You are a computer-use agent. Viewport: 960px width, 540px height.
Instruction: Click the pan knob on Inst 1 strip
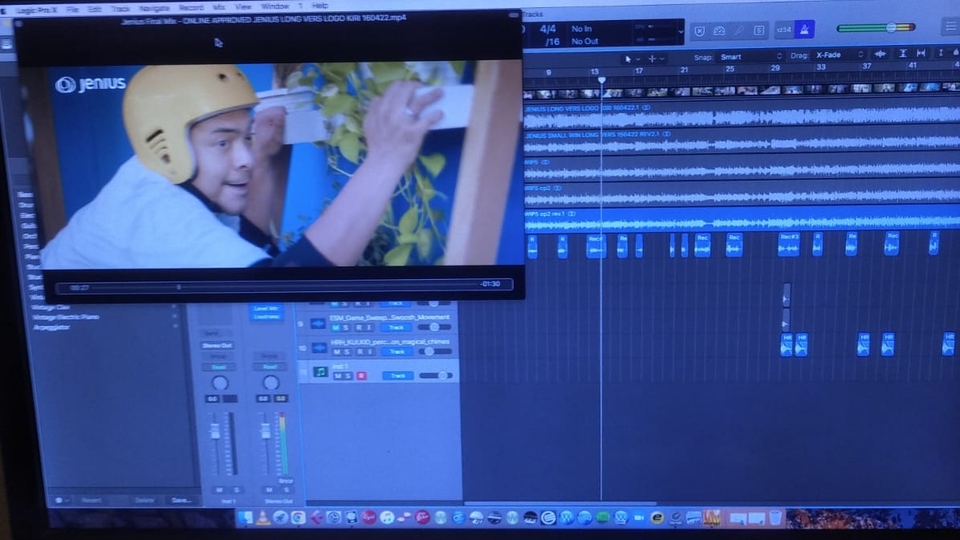coord(220,383)
